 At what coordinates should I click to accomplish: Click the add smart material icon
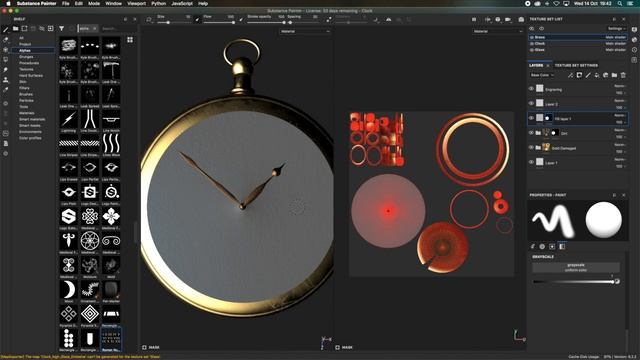click(x=606, y=75)
